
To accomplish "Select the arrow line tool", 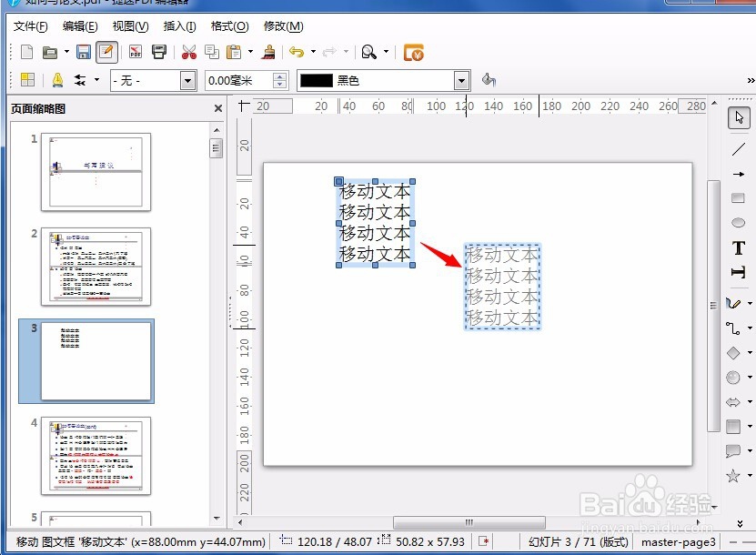I will click(738, 174).
